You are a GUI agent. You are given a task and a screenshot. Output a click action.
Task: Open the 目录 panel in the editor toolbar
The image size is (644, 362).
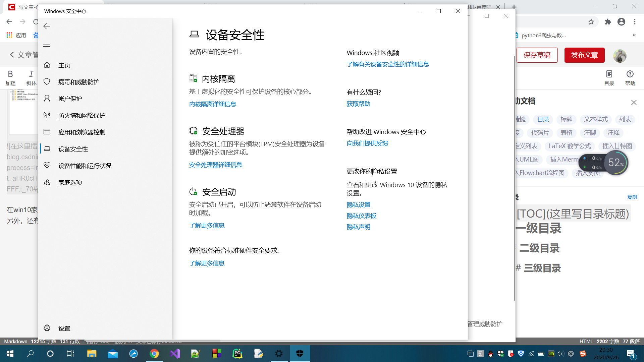[609, 78]
